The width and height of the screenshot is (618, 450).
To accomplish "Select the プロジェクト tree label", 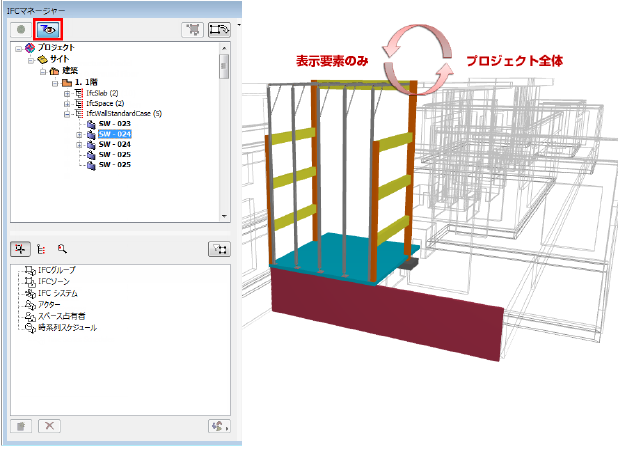I will click(56, 48).
